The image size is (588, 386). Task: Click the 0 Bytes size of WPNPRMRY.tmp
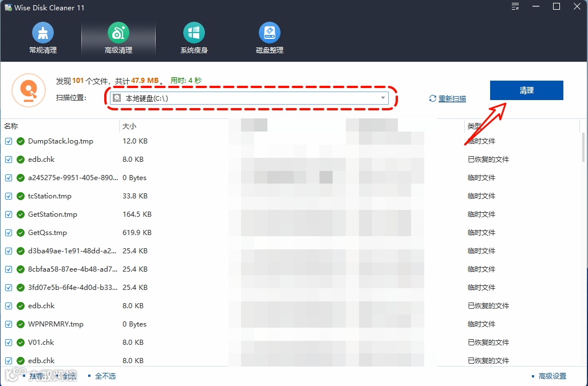point(134,324)
